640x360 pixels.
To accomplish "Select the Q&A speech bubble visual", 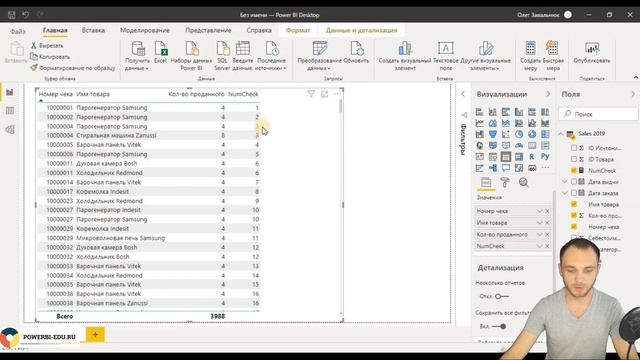I will [506, 168].
